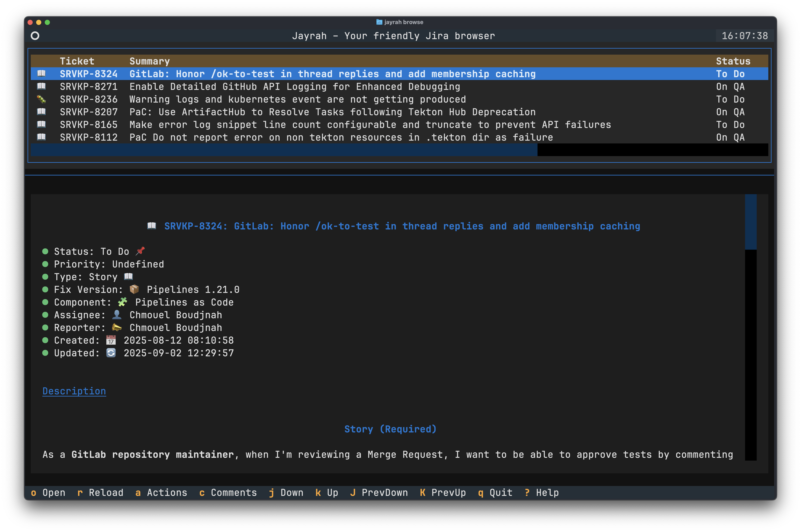801x532 pixels.
Task: Click the Up footer command
Action: tap(327, 492)
